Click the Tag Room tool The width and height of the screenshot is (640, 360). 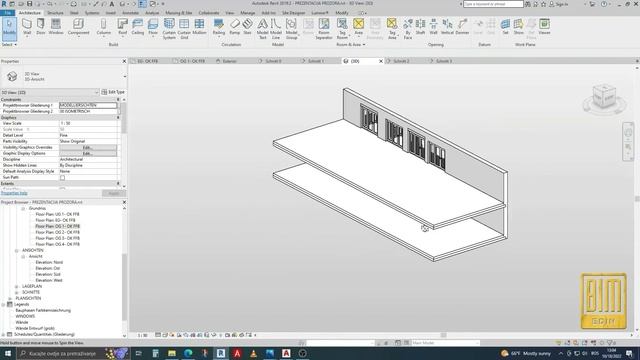pyautogui.click(x=342, y=28)
